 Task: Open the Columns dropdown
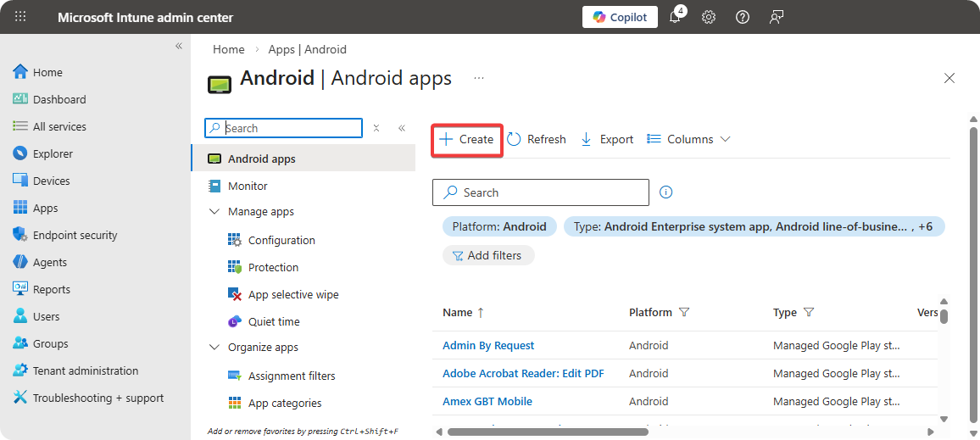point(688,139)
